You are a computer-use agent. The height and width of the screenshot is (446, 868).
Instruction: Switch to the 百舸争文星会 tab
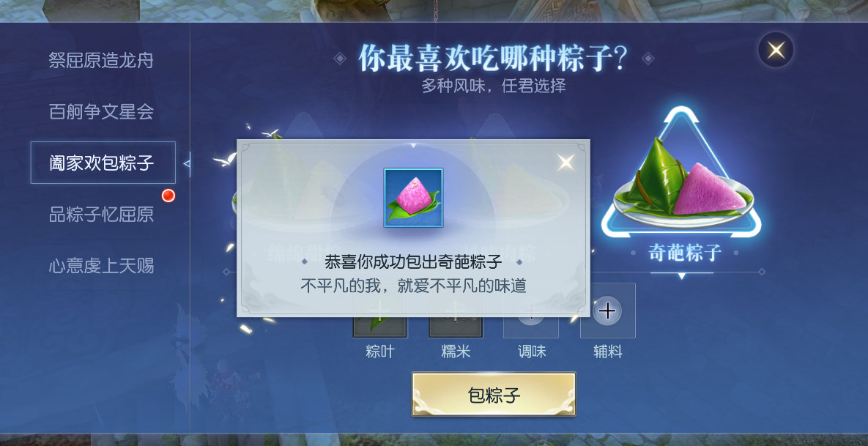[x=101, y=112]
